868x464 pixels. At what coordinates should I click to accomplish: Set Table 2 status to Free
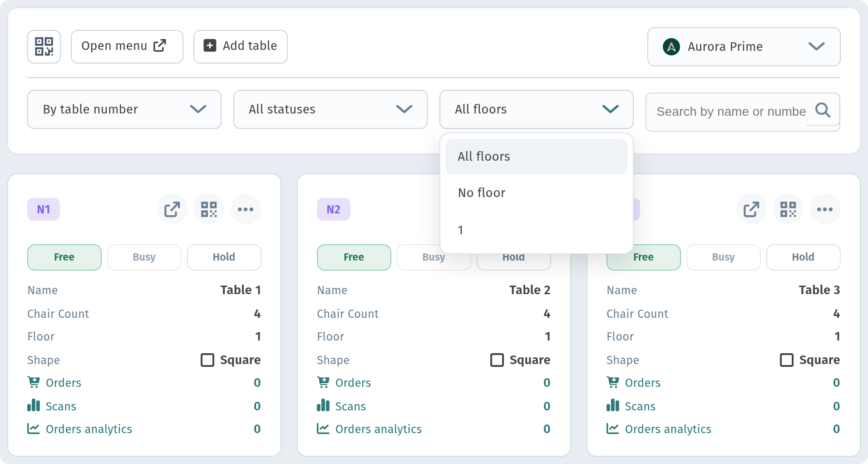point(354,257)
